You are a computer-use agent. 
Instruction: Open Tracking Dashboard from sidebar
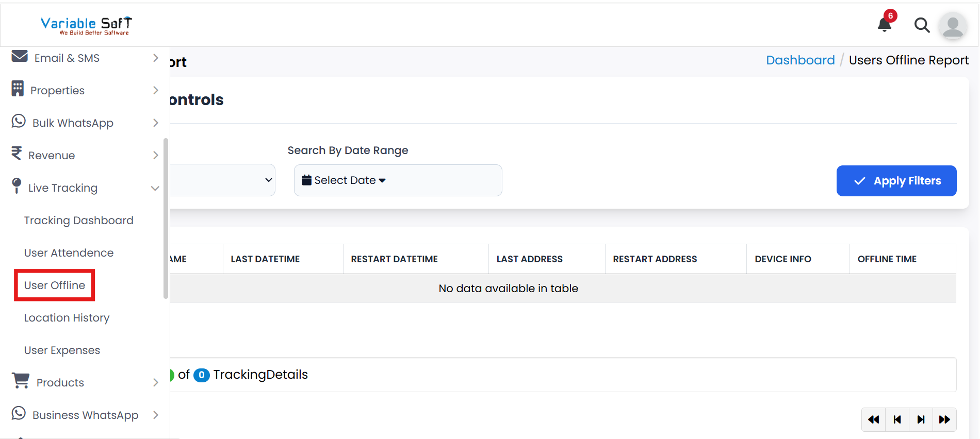78,221
